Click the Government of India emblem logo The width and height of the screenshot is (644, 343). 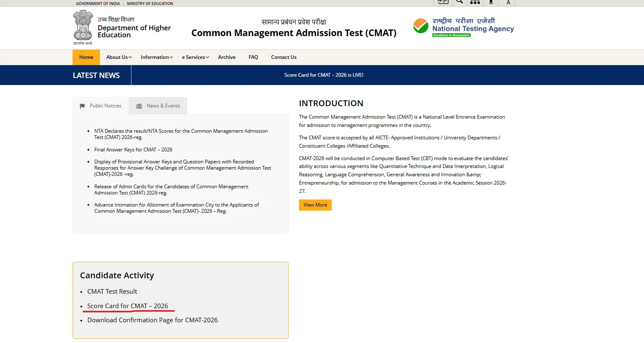point(83,27)
